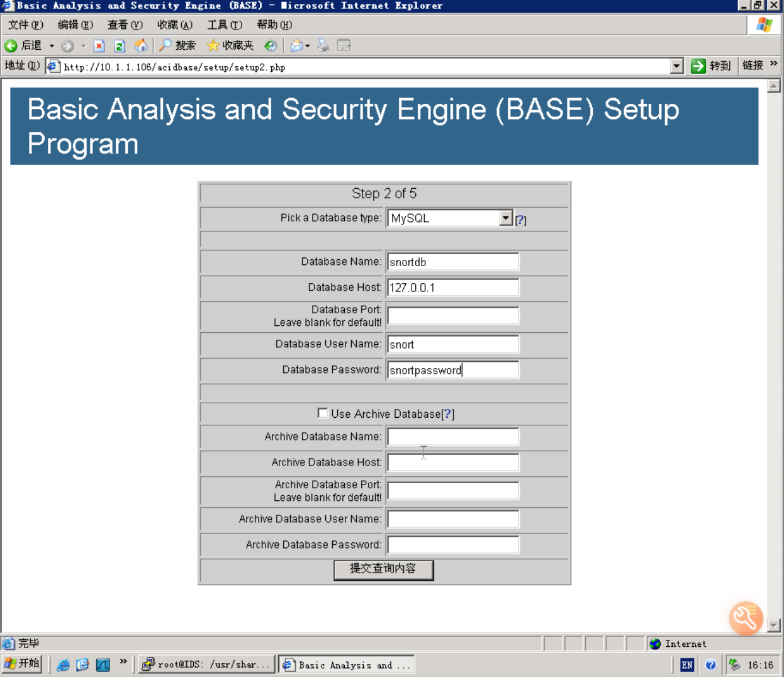
Task: Open the Forward button history dropdown arrow
Action: [83, 46]
